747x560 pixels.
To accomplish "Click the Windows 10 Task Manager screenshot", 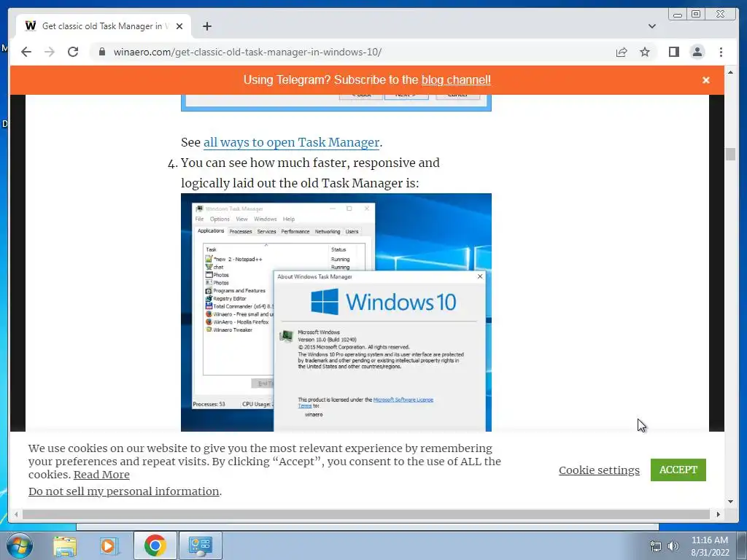I will [x=336, y=312].
